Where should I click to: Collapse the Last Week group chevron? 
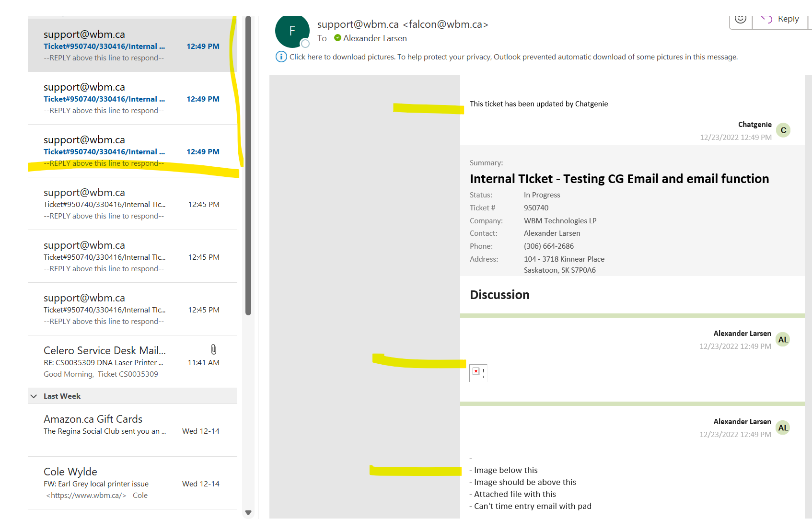34,396
